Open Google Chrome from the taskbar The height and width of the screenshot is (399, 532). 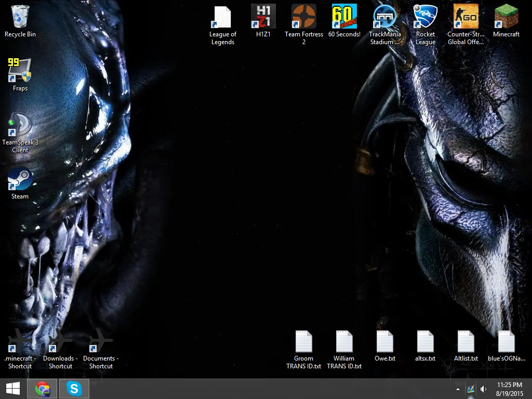[x=42, y=389]
